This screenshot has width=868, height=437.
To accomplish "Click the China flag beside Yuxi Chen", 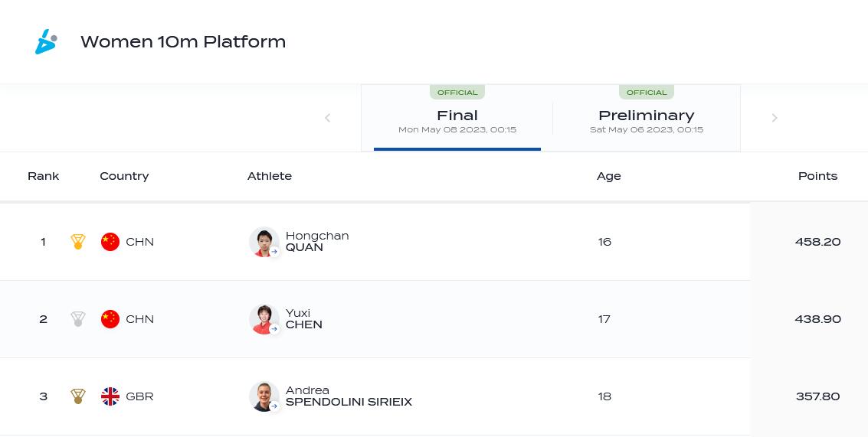I will click(110, 319).
